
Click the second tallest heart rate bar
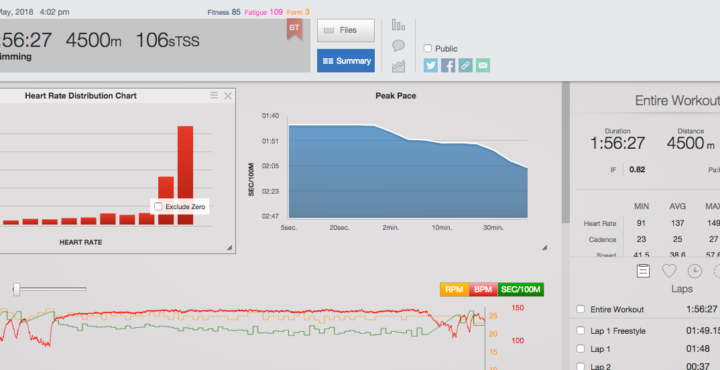166,201
